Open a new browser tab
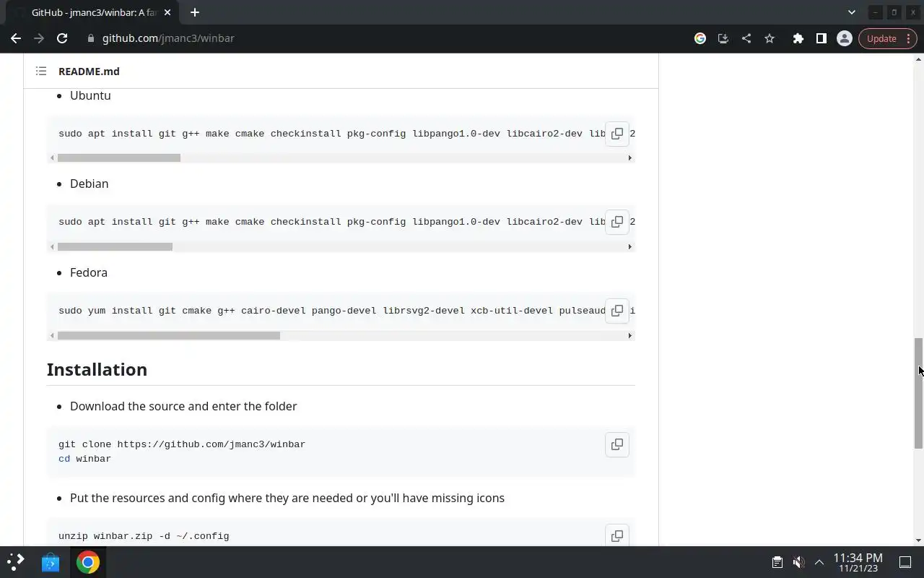Viewport: 924px width, 578px height. [195, 12]
